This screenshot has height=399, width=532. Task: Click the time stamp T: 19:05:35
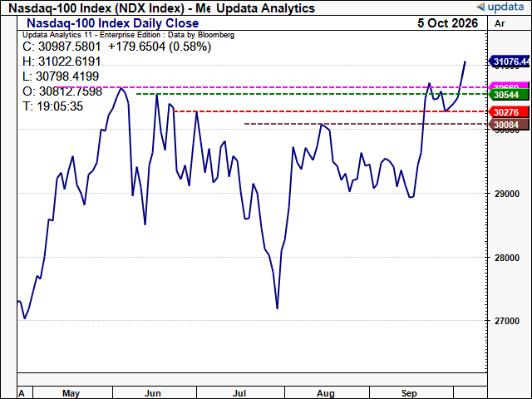(52, 106)
